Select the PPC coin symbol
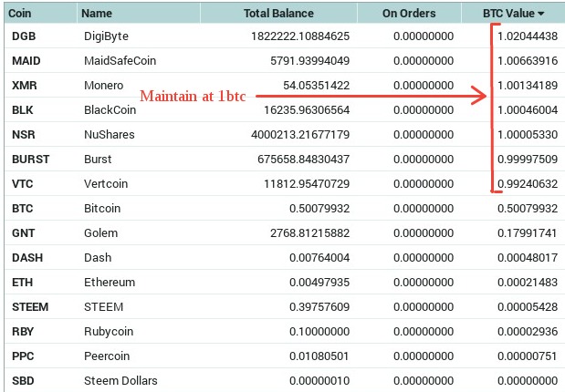Image resolution: width=565 pixels, height=392 pixels. pyautogui.click(x=23, y=356)
